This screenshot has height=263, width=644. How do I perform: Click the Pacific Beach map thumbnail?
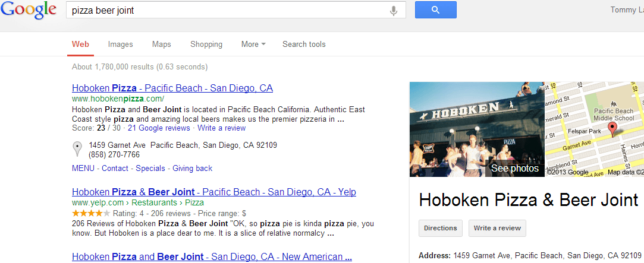click(594, 129)
